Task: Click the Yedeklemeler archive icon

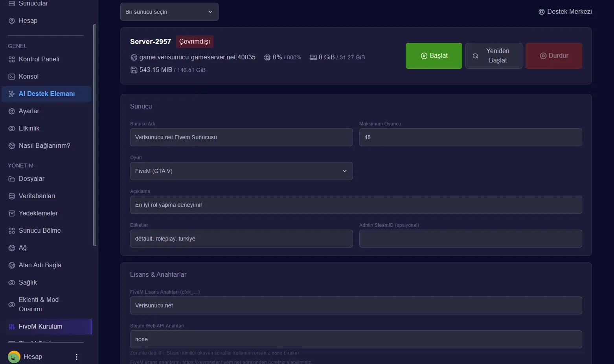Action: (x=12, y=213)
